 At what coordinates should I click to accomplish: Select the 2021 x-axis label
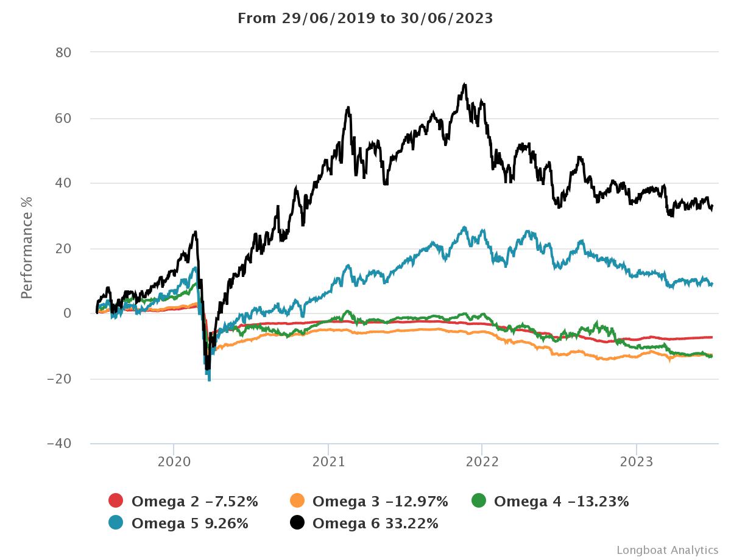click(x=328, y=462)
